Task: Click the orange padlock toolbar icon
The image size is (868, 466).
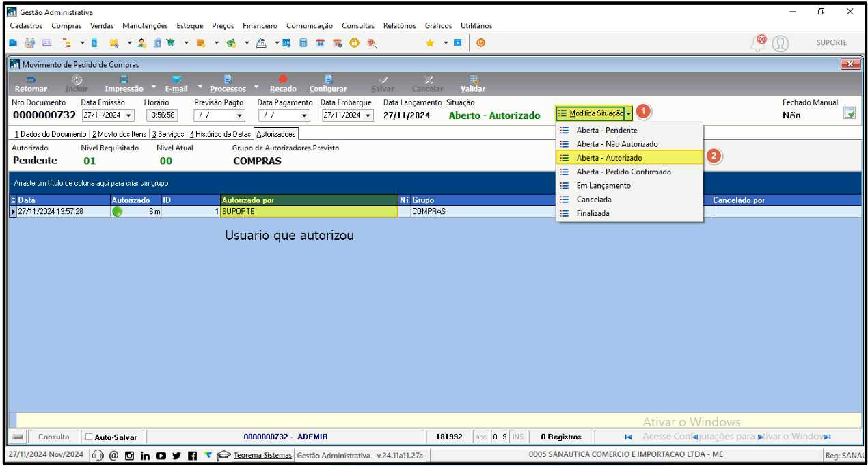Action: 354,42
